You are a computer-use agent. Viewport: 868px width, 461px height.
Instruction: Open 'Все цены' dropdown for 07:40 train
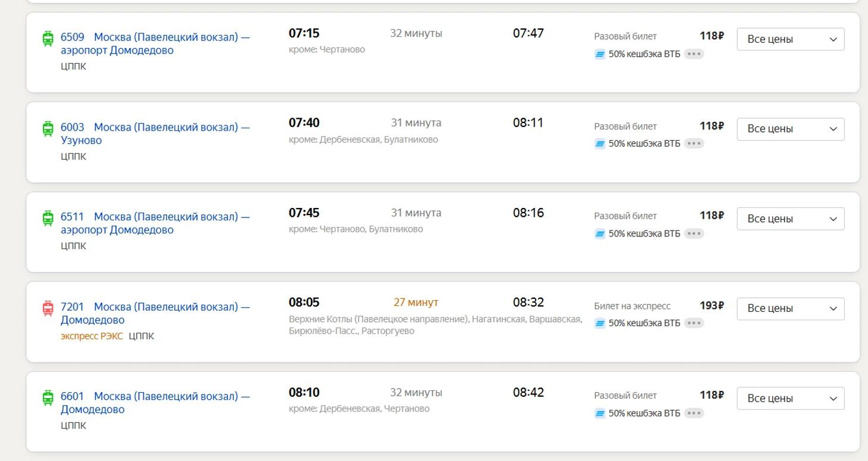pyautogui.click(x=790, y=130)
